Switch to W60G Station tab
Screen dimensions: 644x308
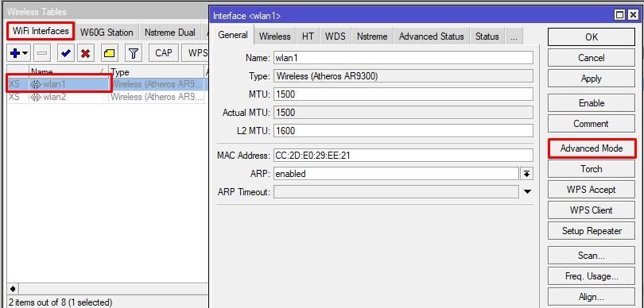107,33
